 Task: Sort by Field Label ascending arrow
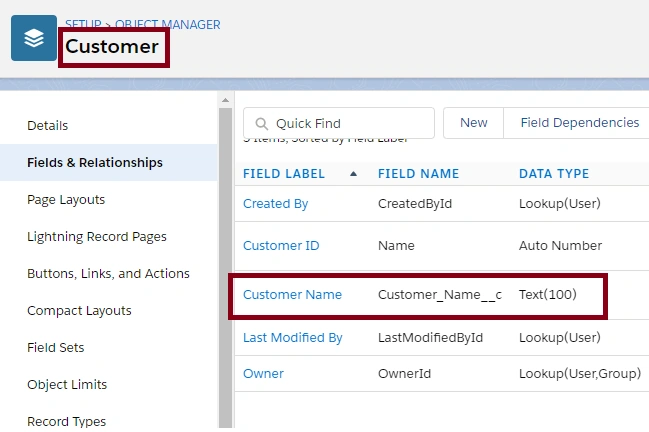tap(353, 174)
